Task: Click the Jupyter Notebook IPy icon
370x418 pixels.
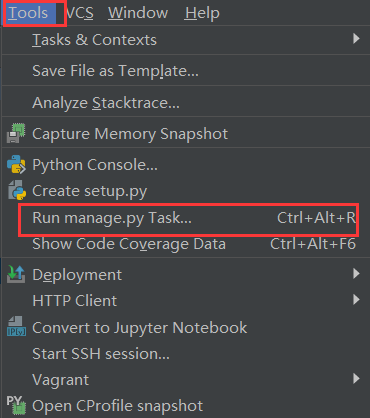Action: click(x=16, y=327)
